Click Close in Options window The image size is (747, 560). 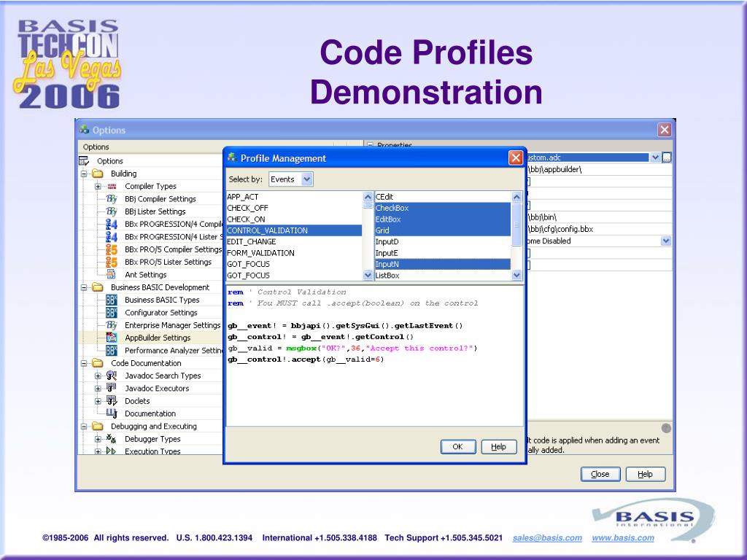coord(600,474)
